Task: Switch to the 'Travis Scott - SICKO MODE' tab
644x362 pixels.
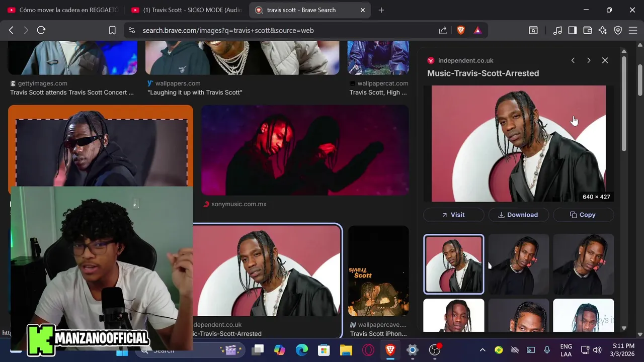Action: click(186, 10)
